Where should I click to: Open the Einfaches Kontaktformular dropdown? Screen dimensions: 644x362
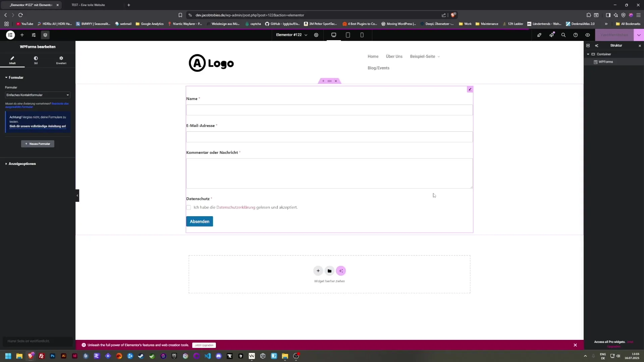37,95
